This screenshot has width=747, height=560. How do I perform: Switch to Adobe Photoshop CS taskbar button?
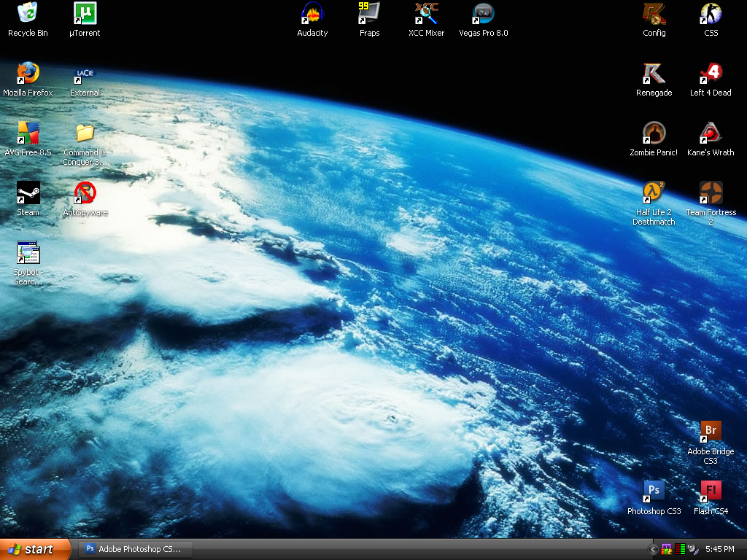point(136,549)
